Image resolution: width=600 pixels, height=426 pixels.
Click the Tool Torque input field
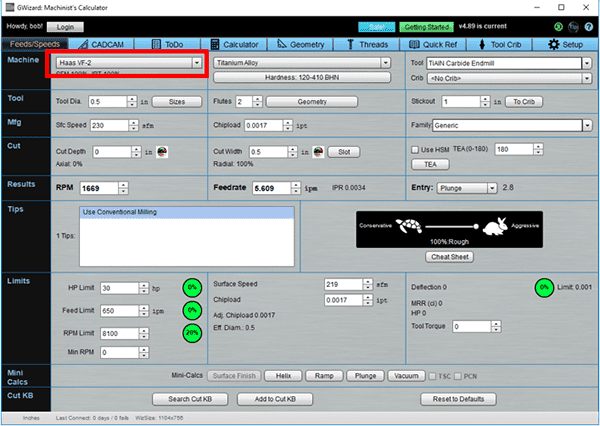click(x=472, y=326)
